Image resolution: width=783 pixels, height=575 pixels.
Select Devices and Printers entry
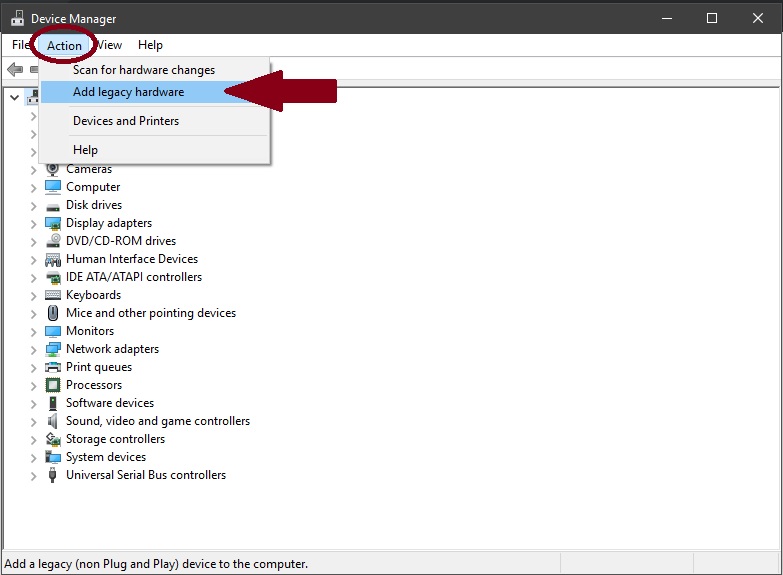(x=155, y=121)
